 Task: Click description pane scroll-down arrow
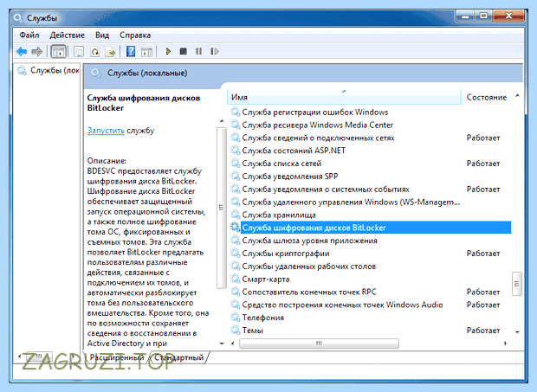[222, 343]
